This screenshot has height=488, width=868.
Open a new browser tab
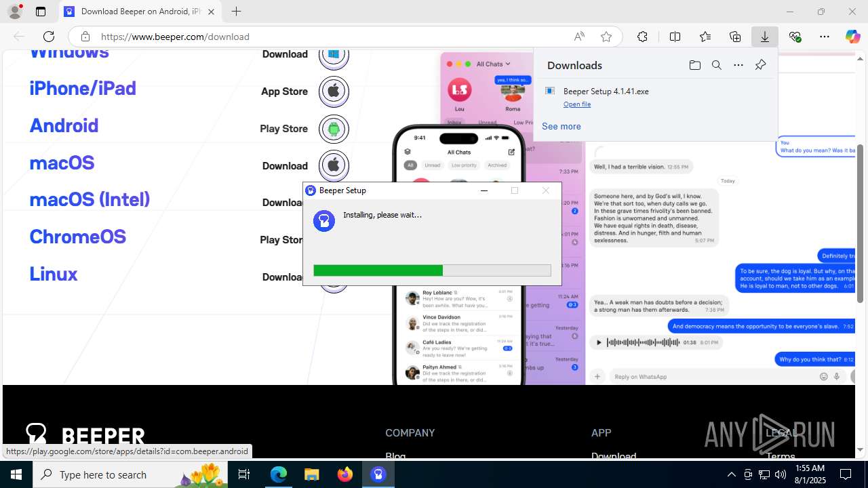(236, 12)
